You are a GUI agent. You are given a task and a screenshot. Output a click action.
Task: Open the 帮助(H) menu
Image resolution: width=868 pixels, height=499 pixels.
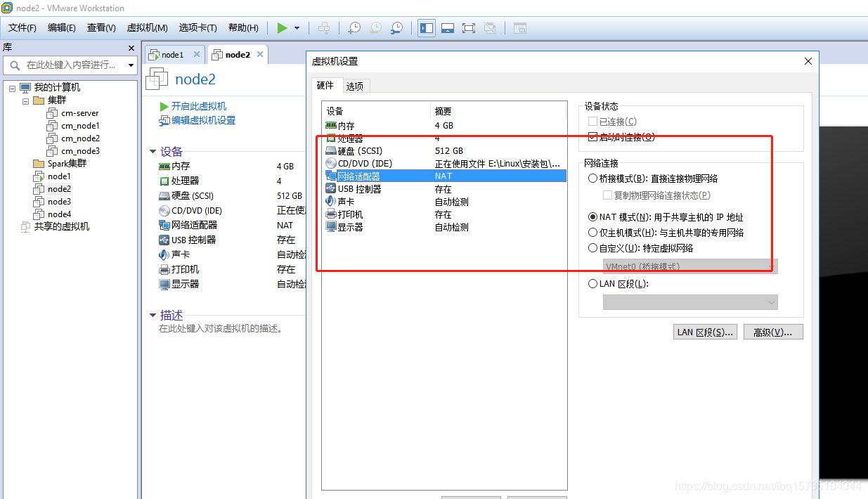tap(243, 28)
